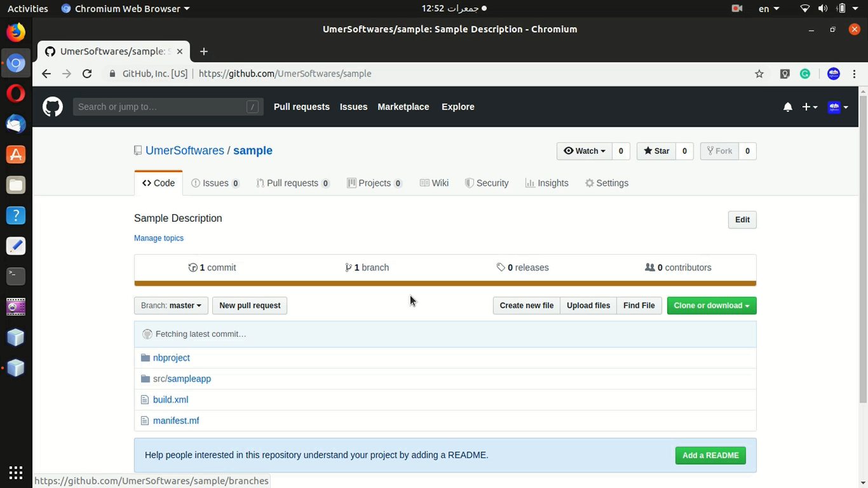Viewport: 868px width, 488px height.
Task: Open Marketplace in top navigation
Action: coord(403,107)
